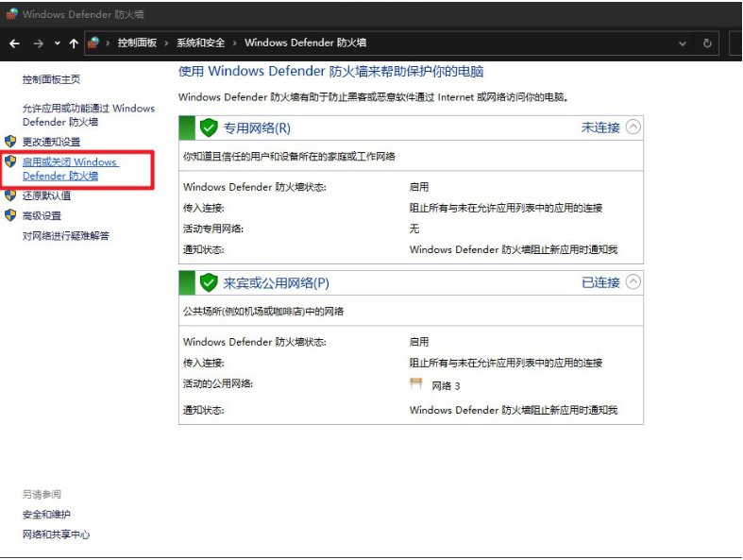Refresh the firewall page with the address bar button
Viewport: 743px width, 560px height.
click(707, 43)
